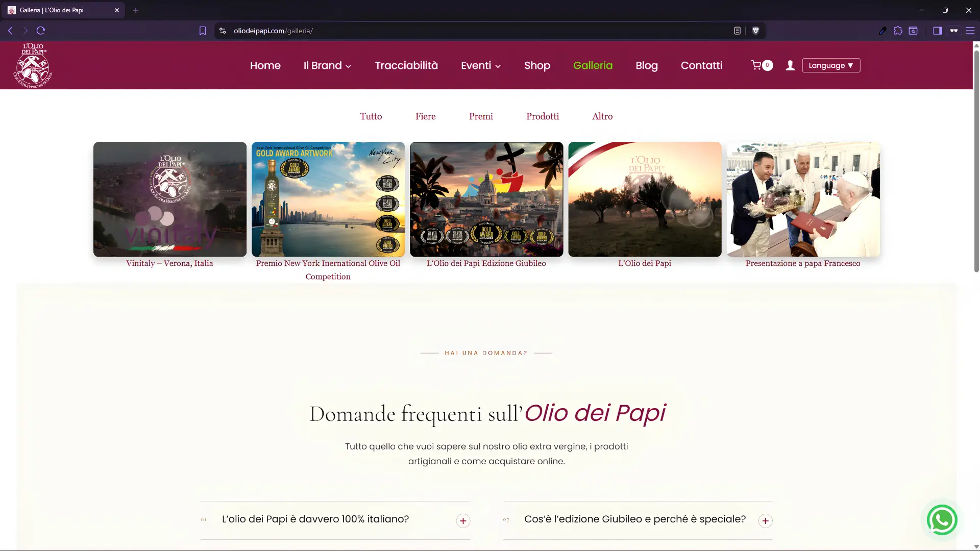Click L'Olio dei Papi Edizione Giubileo caption
The width and height of the screenshot is (980, 551).
click(486, 263)
